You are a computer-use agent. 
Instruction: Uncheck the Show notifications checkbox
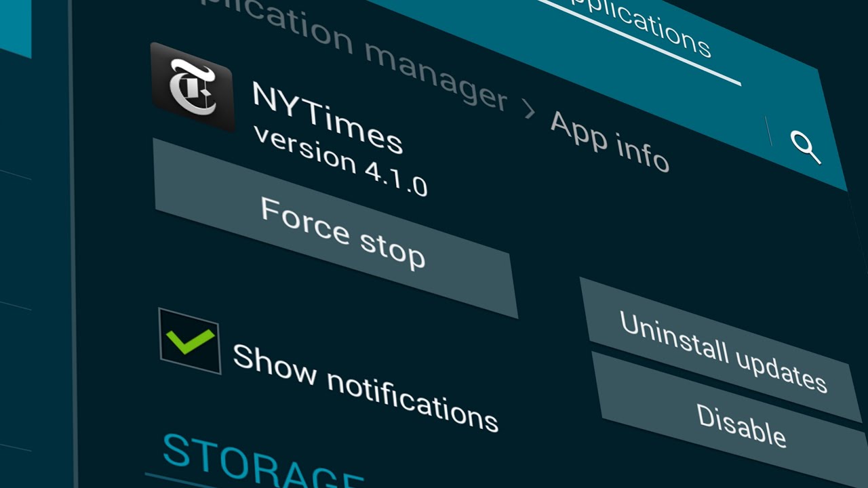tap(189, 341)
